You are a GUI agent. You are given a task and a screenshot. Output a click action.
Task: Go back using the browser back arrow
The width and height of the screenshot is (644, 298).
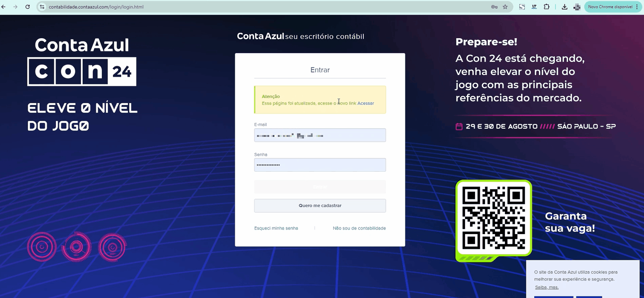point(4,7)
